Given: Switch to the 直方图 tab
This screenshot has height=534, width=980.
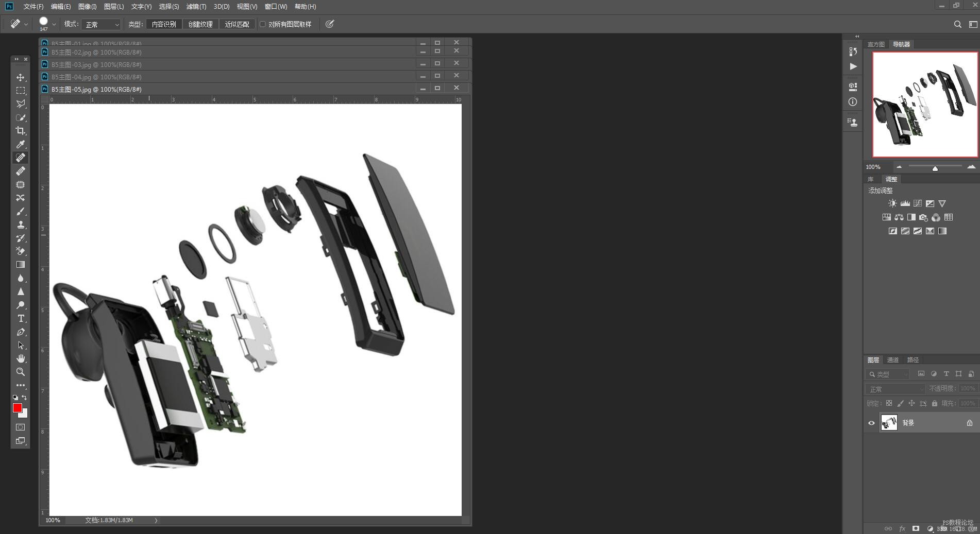Looking at the screenshot, I should [876, 44].
